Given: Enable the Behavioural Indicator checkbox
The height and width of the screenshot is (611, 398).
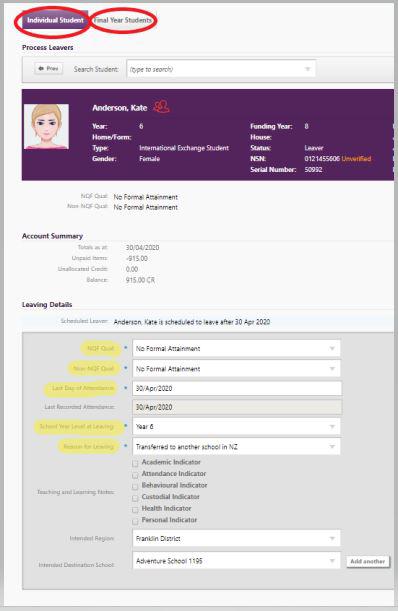Looking at the screenshot, I should 135,487.
